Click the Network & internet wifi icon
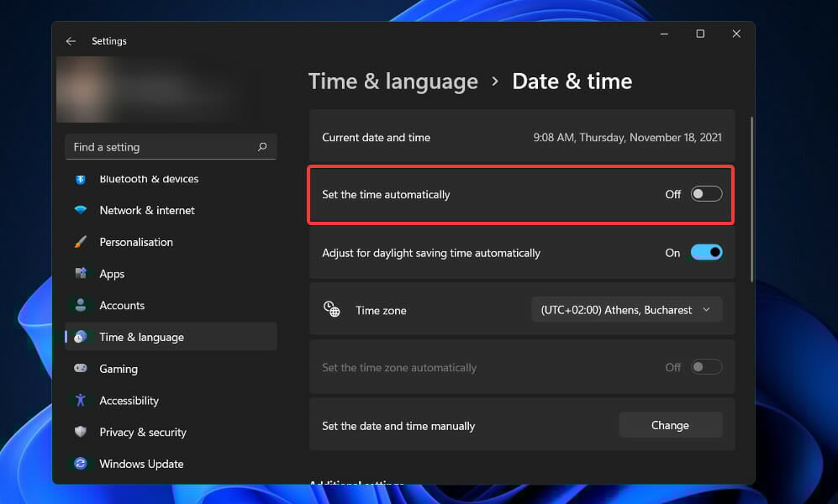This screenshot has height=504, width=838. tap(81, 210)
